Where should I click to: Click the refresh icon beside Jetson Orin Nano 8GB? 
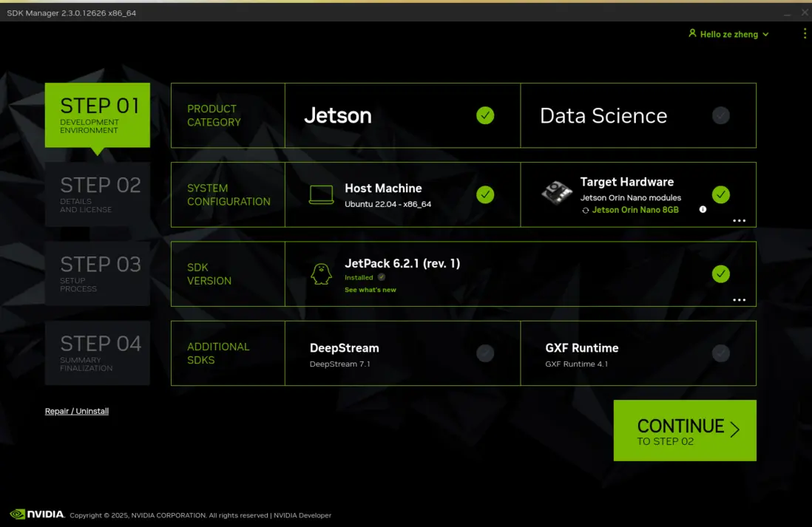[x=585, y=210]
